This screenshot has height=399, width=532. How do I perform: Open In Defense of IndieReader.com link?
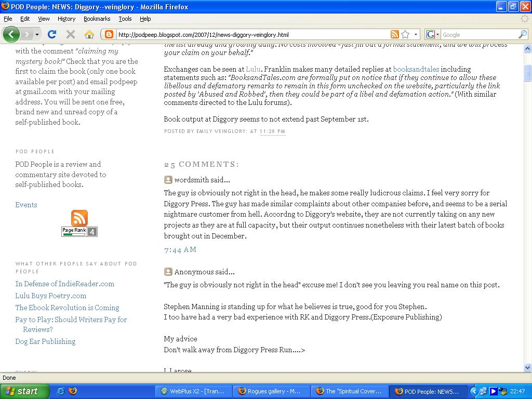tap(65, 284)
